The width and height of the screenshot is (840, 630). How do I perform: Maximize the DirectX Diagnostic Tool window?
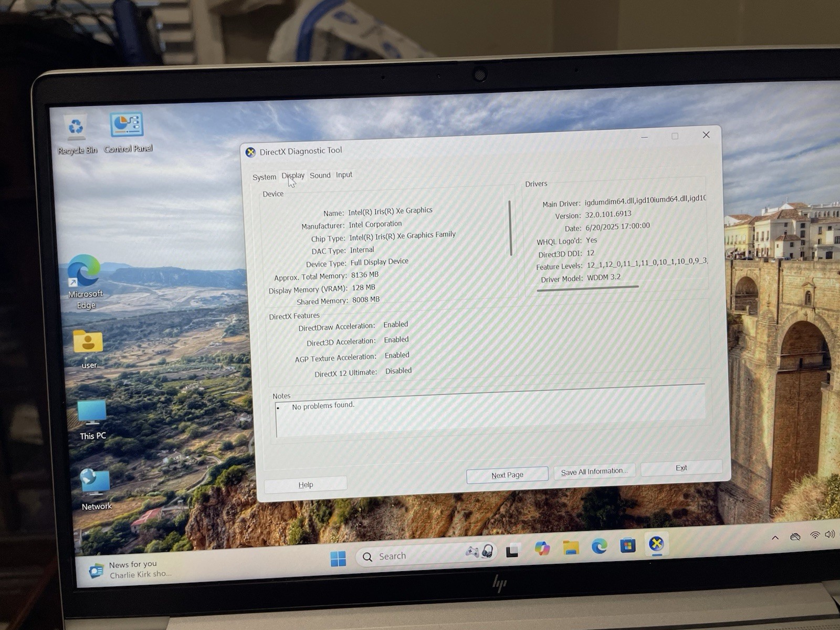pos(675,136)
